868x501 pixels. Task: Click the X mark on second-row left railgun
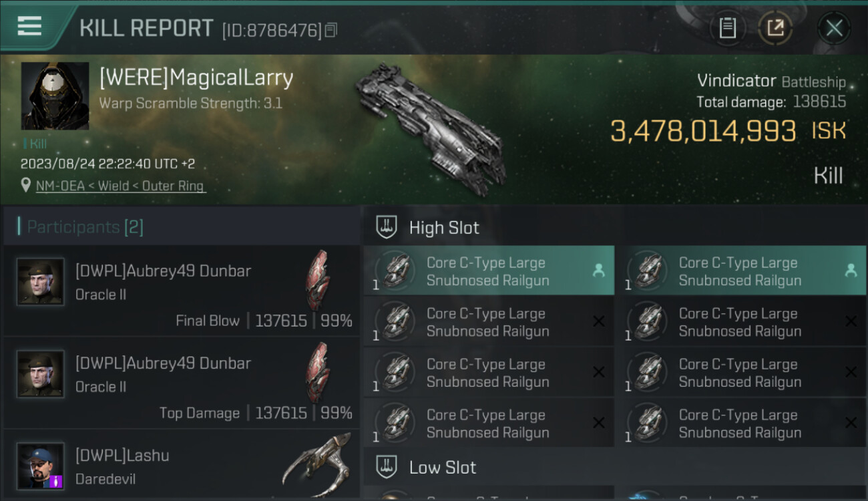click(x=599, y=321)
